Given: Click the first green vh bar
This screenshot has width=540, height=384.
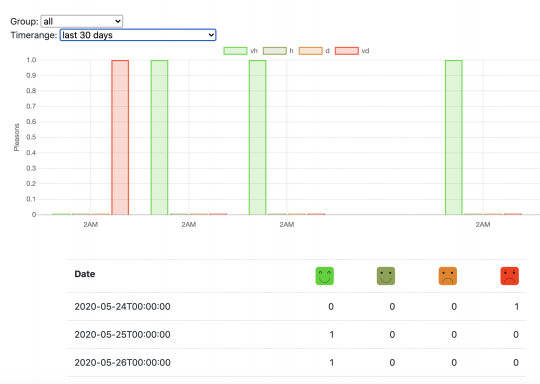Looking at the screenshot, I should coord(159,137).
